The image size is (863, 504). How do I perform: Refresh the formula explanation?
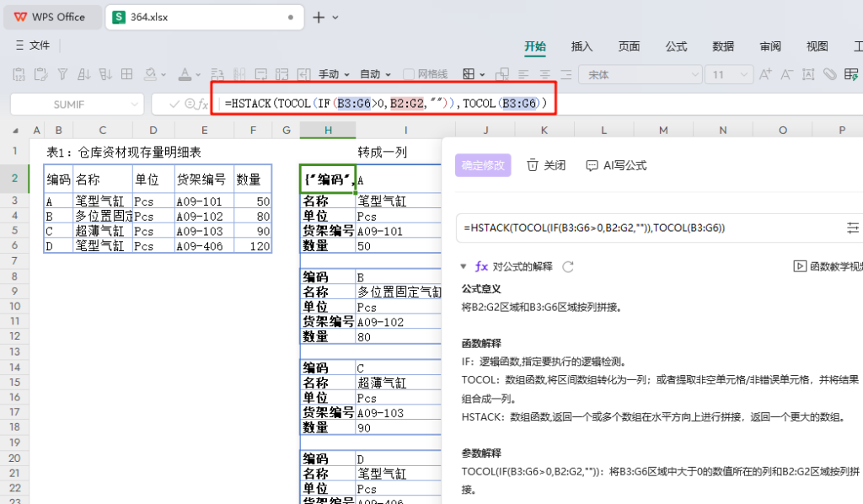(x=568, y=267)
